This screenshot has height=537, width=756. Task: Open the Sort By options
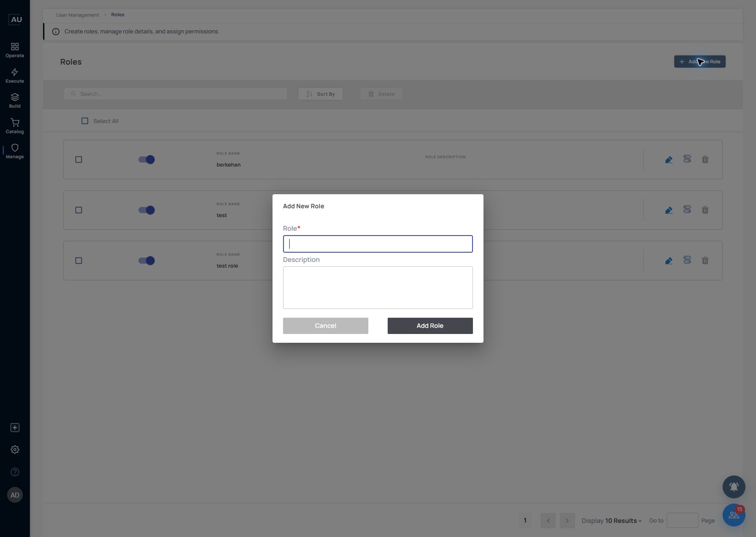[320, 94]
